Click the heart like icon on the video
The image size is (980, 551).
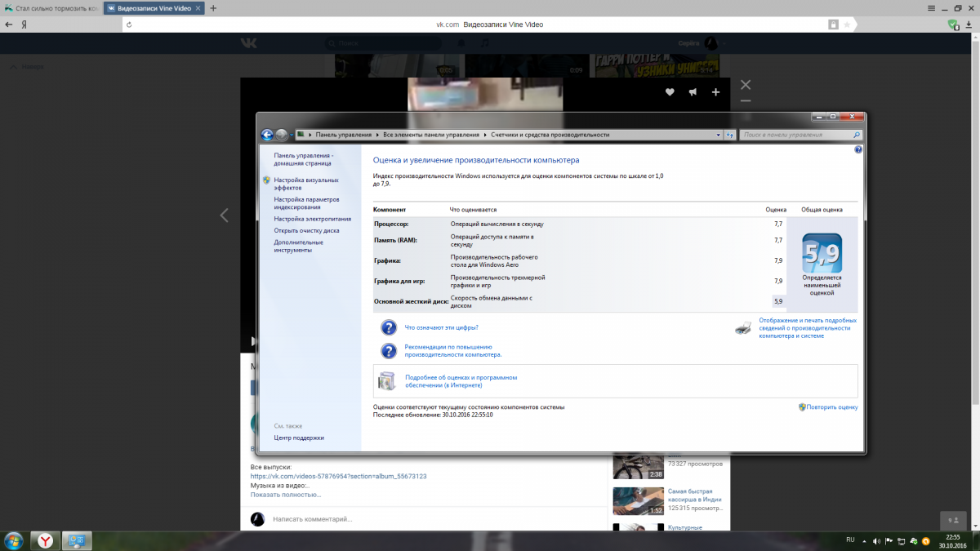pos(670,92)
